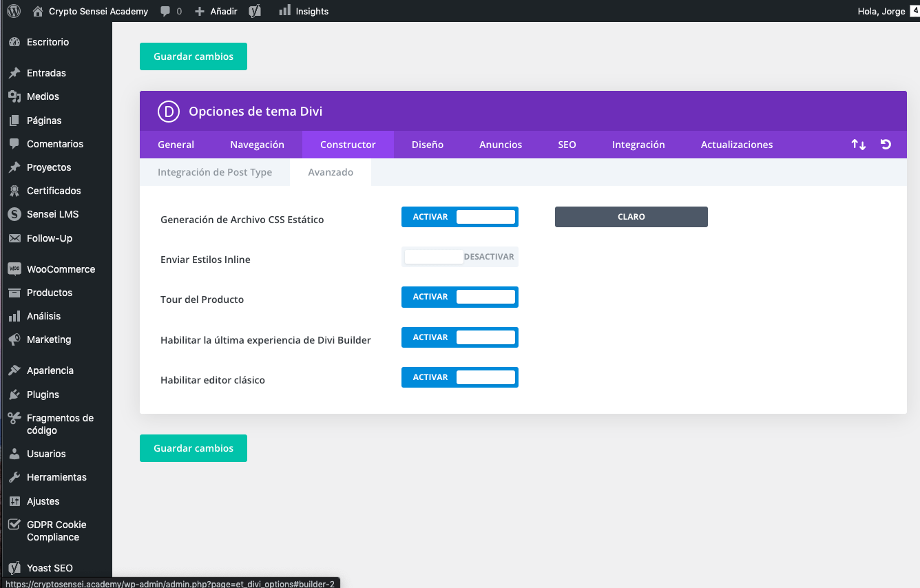Click the GDPR Cookie Compliance check icon
This screenshot has width=920, height=588.
coord(14,525)
